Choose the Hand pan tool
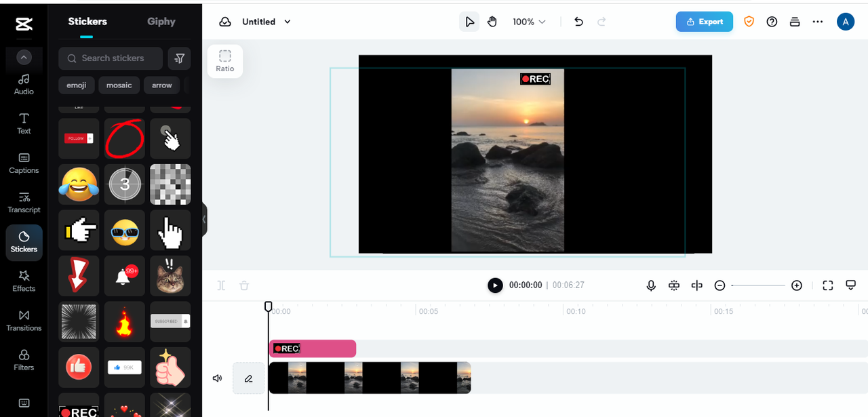Viewport: 868px width, 417px height. [492, 22]
